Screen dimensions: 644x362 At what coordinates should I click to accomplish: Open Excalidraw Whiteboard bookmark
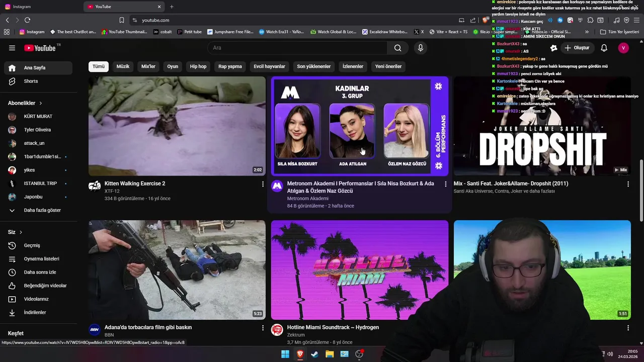385,32
